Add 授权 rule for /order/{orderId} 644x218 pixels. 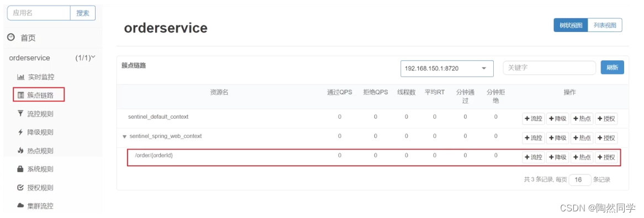click(x=606, y=157)
